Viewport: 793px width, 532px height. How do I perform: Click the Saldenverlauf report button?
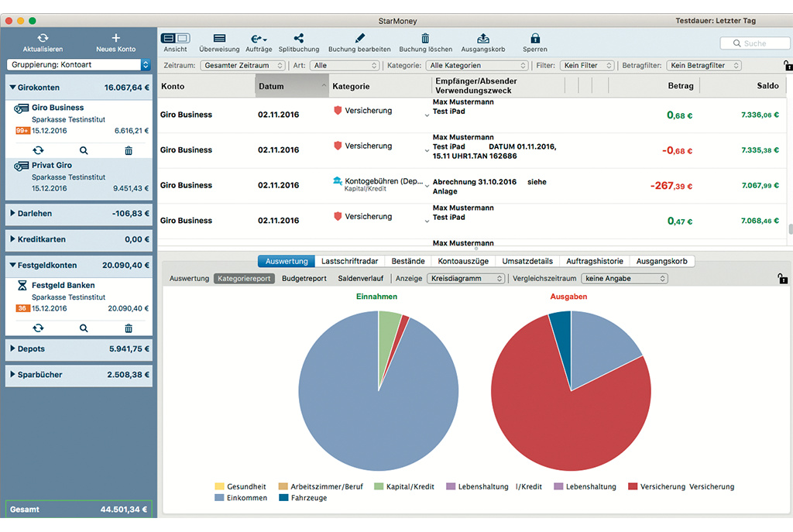pos(361,278)
